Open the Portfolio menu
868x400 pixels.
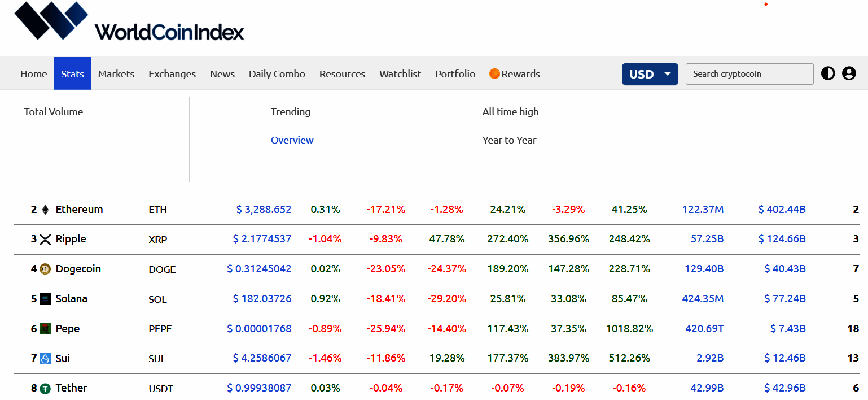point(455,73)
